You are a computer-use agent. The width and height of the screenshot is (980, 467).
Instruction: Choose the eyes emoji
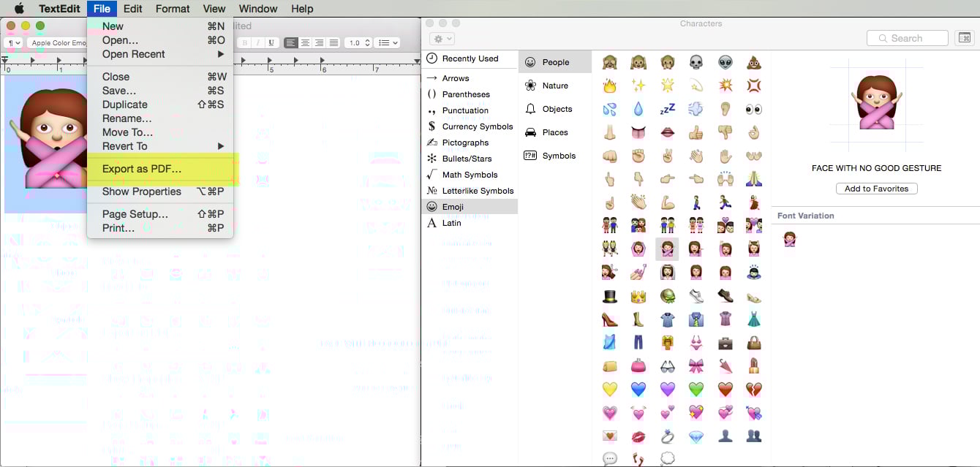[x=754, y=110]
